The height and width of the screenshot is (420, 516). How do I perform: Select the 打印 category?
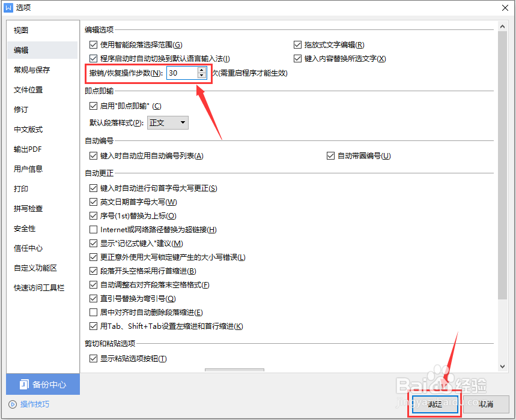pos(42,188)
